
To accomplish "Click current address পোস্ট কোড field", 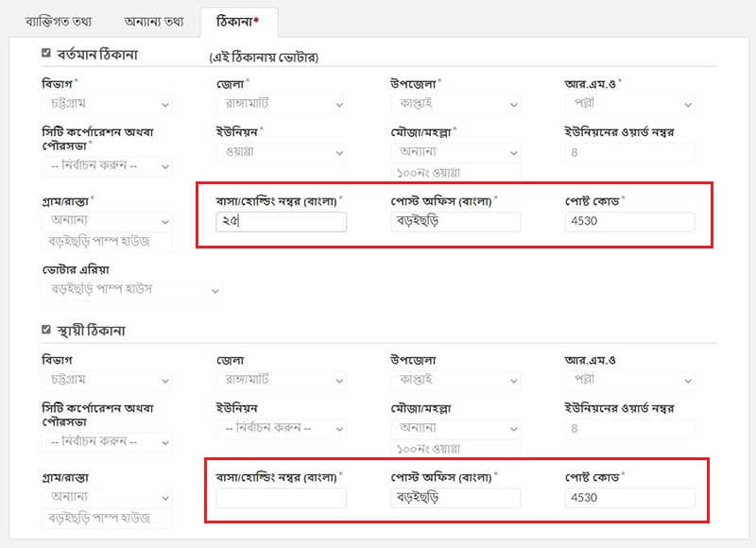I will (x=629, y=222).
